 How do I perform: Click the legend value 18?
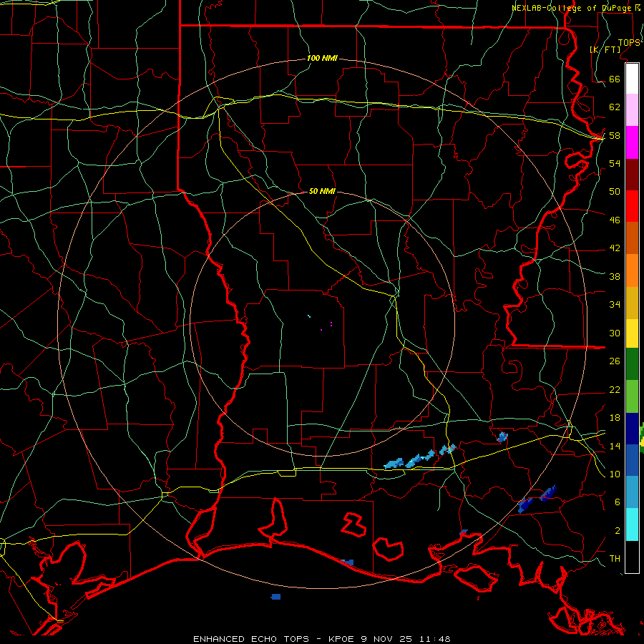(x=615, y=418)
